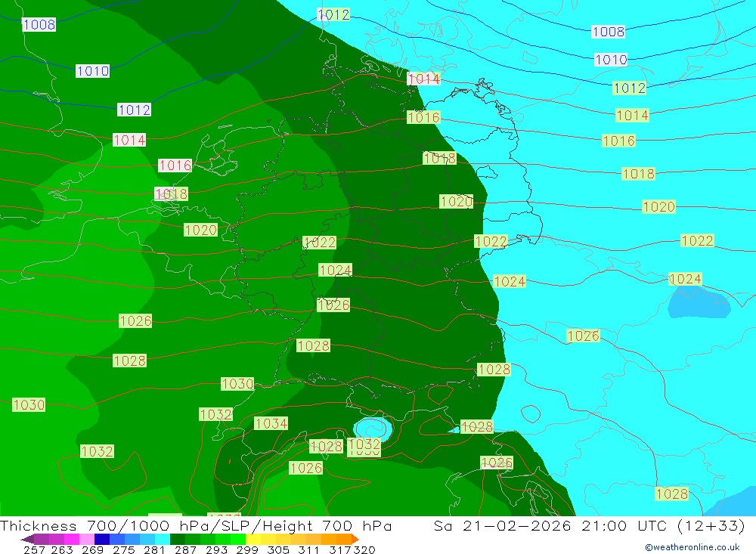Click the legend value 263
This screenshot has width=756, height=554.
[62, 549]
